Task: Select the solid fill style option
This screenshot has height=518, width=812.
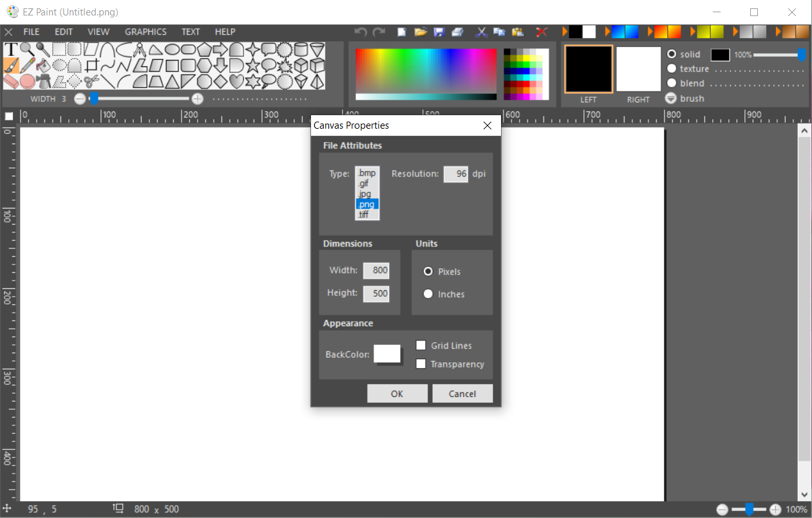Action: point(672,54)
